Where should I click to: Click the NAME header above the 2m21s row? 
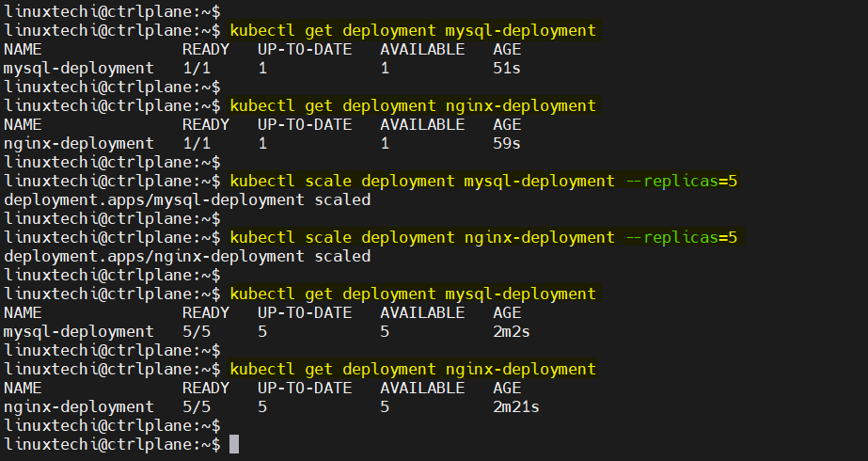coord(23,389)
